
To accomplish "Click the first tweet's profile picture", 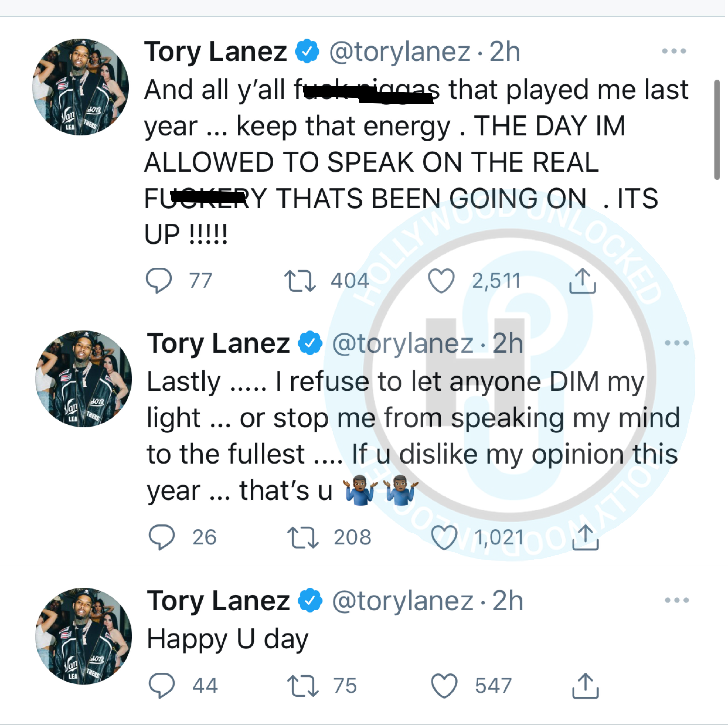I will coord(80,87).
